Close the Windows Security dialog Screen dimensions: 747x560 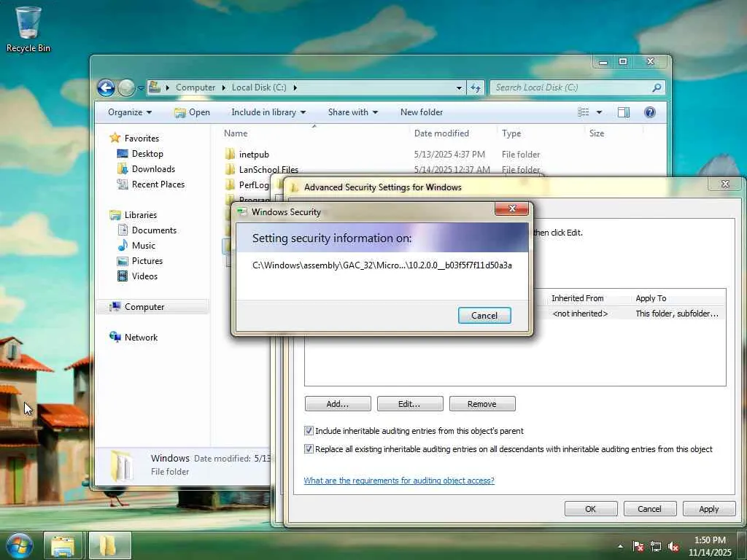click(x=511, y=209)
